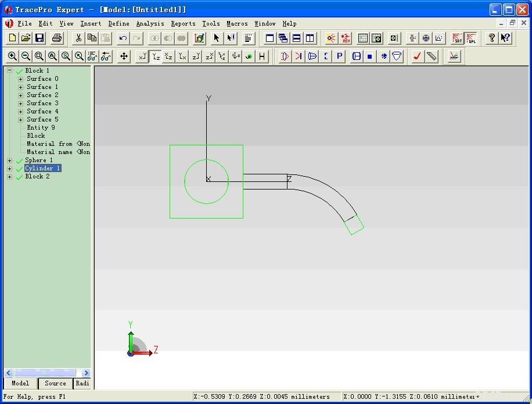
Task: Toggle the red checkmark toolbar button
Action: tap(417, 56)
